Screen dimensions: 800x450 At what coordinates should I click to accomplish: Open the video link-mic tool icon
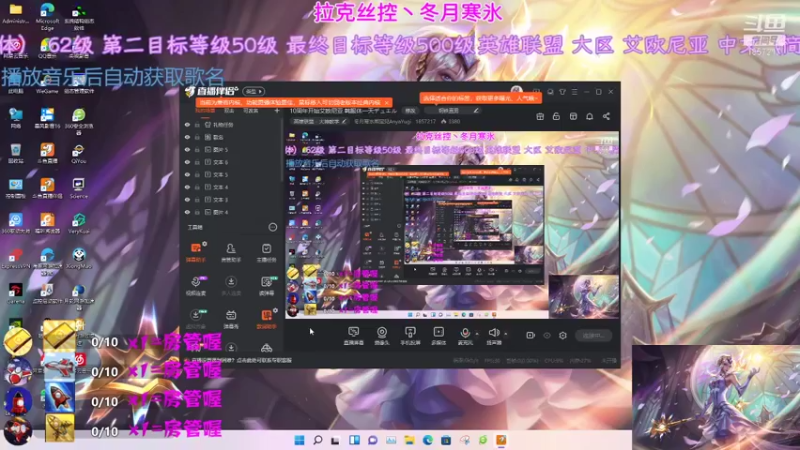[x=196, y=286]
